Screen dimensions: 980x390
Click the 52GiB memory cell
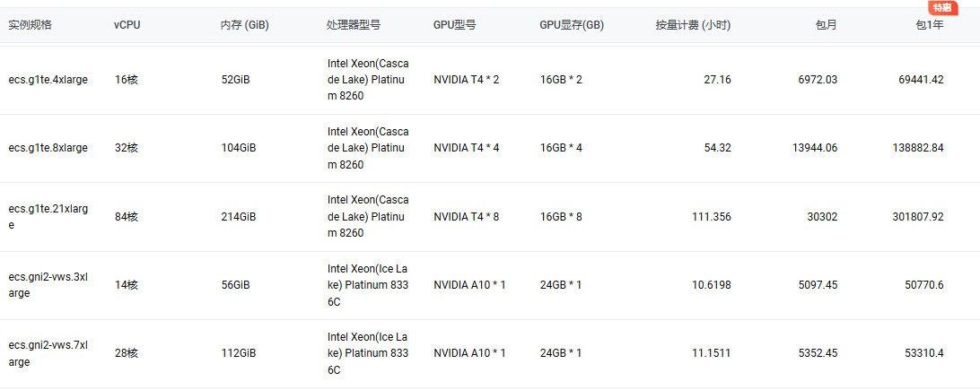[x=236, y=80]
